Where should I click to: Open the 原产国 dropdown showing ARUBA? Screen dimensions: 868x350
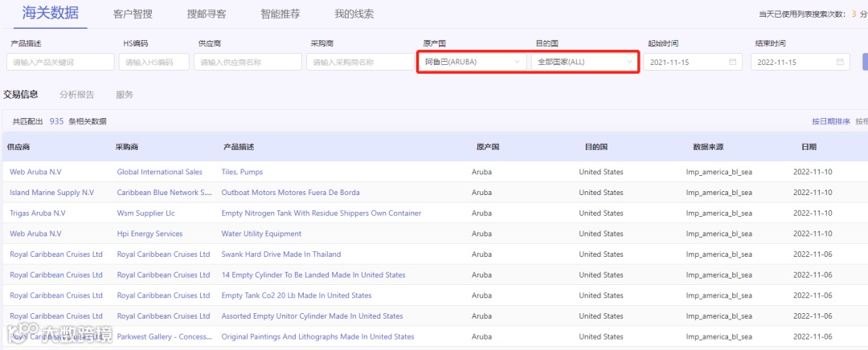(473, 62)
